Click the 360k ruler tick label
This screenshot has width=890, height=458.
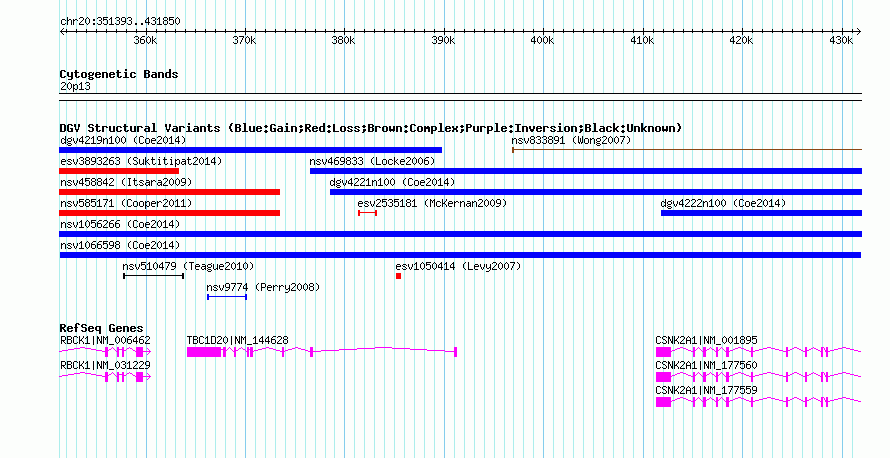click(x=145, y=40)
